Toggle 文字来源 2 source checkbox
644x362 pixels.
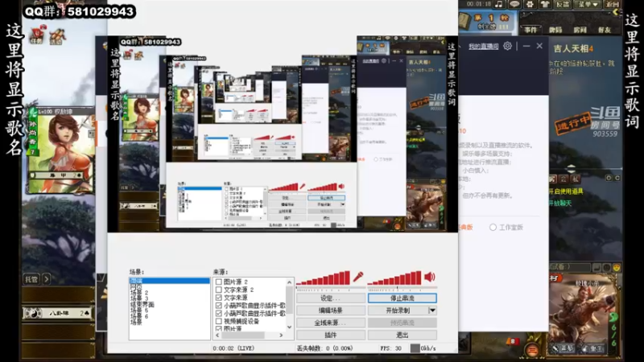coord(219,290)
